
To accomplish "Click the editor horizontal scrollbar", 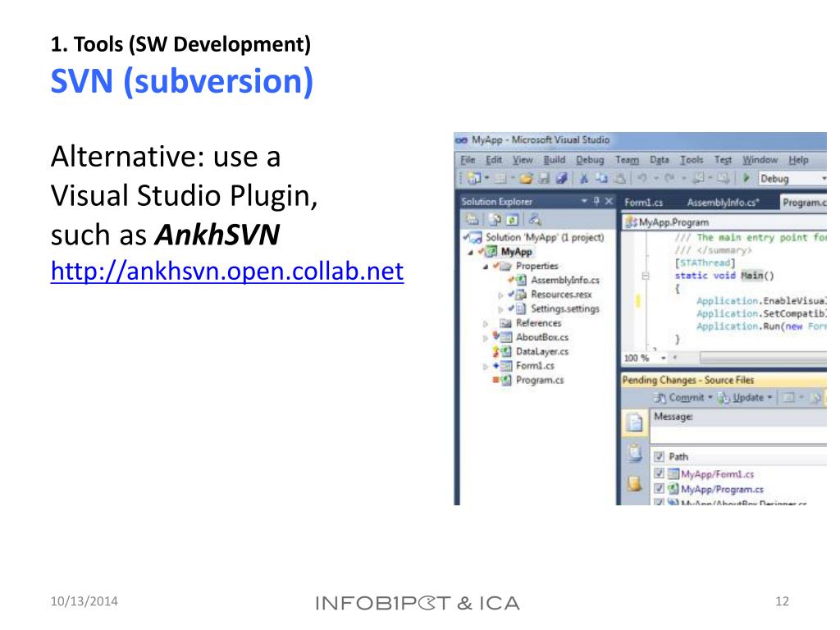I will (763, 358).
